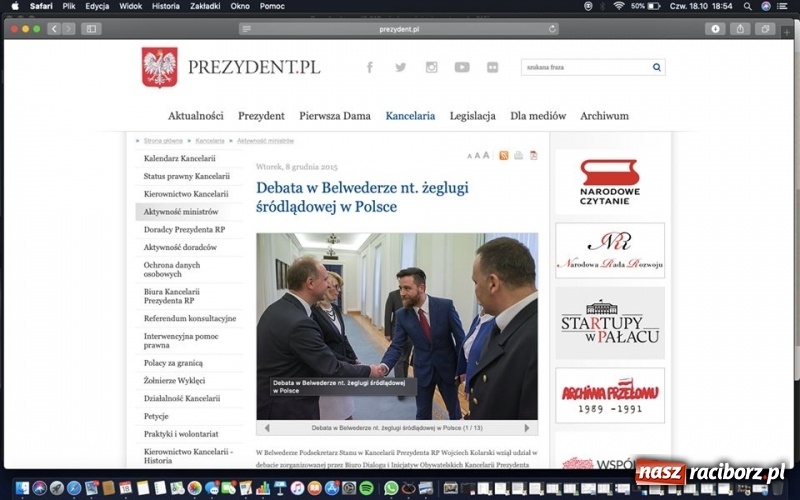This screenshot has height=500, width=800.
Task: Select the largest font size A
Action: click(x=486, y=156)
